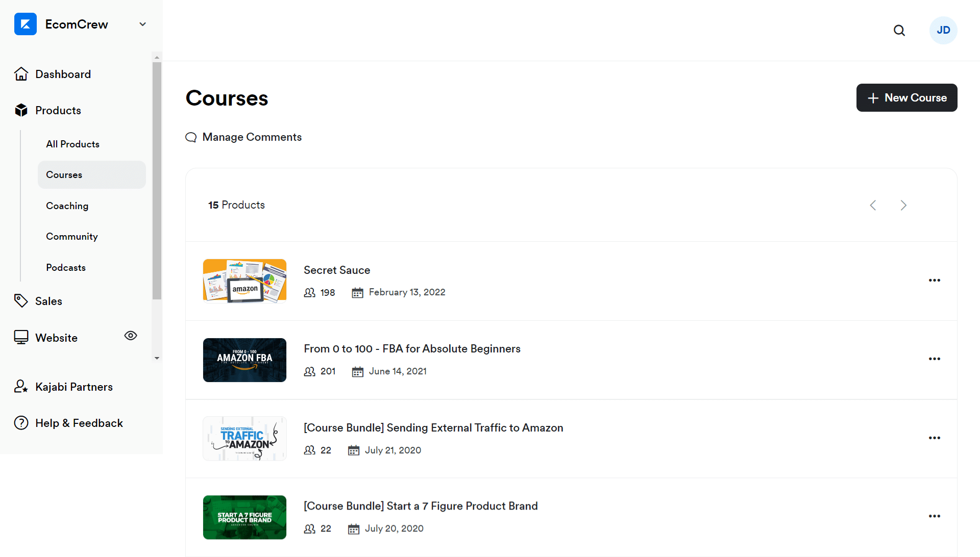
Task: Click the sidebar scrollbar thumb
Action: click(x=157, y=181)
